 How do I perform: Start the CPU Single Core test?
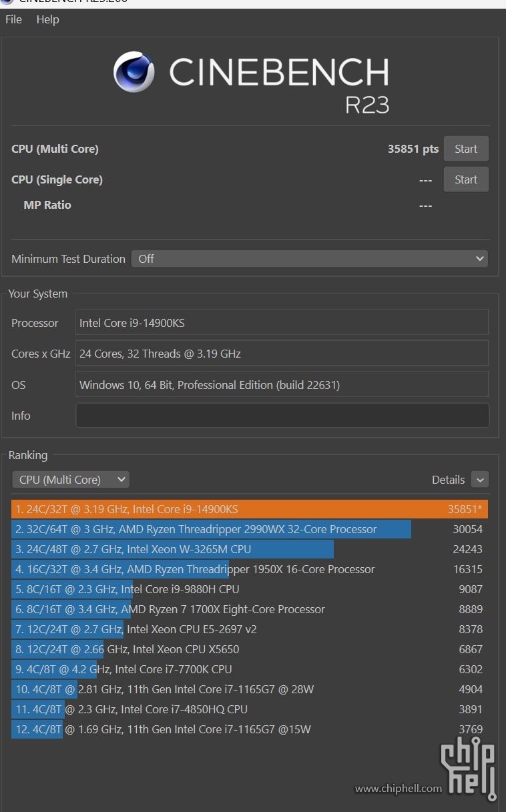point(466,179)
